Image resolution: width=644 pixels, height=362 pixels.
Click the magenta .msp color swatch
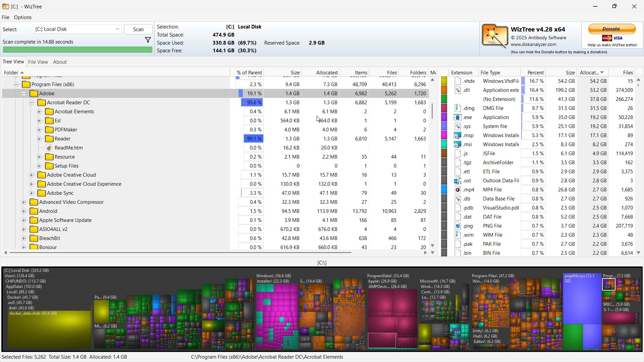444,135
